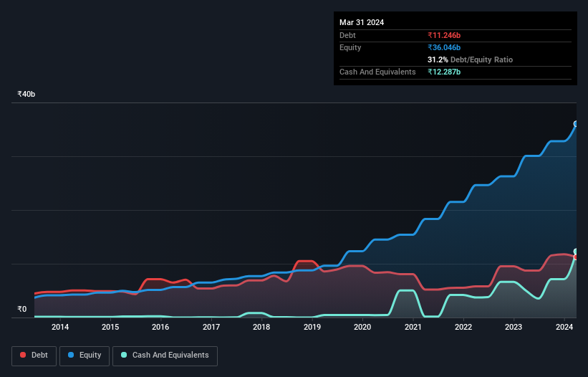Click the tooltip Debt row label

[x=347, y=35]
